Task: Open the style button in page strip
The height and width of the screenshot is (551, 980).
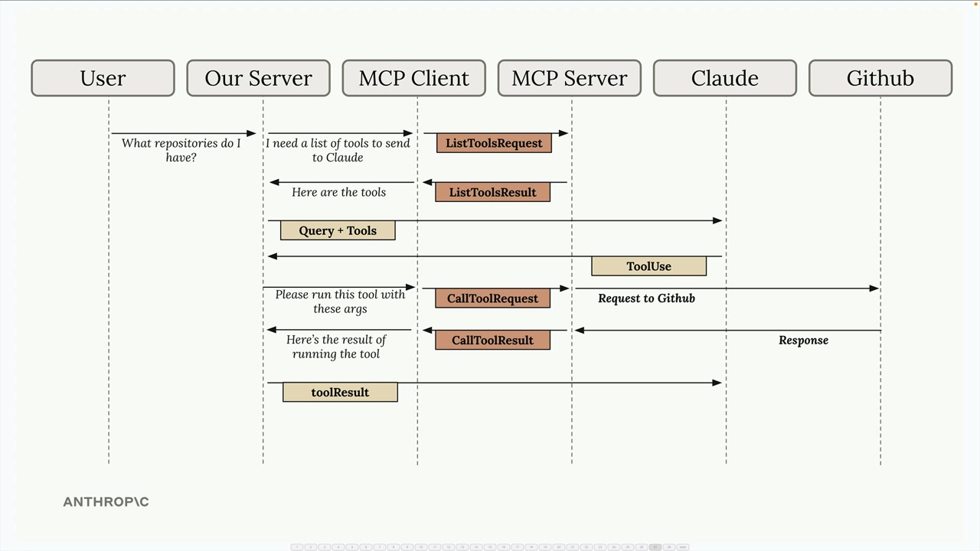Action: (683, 547)
